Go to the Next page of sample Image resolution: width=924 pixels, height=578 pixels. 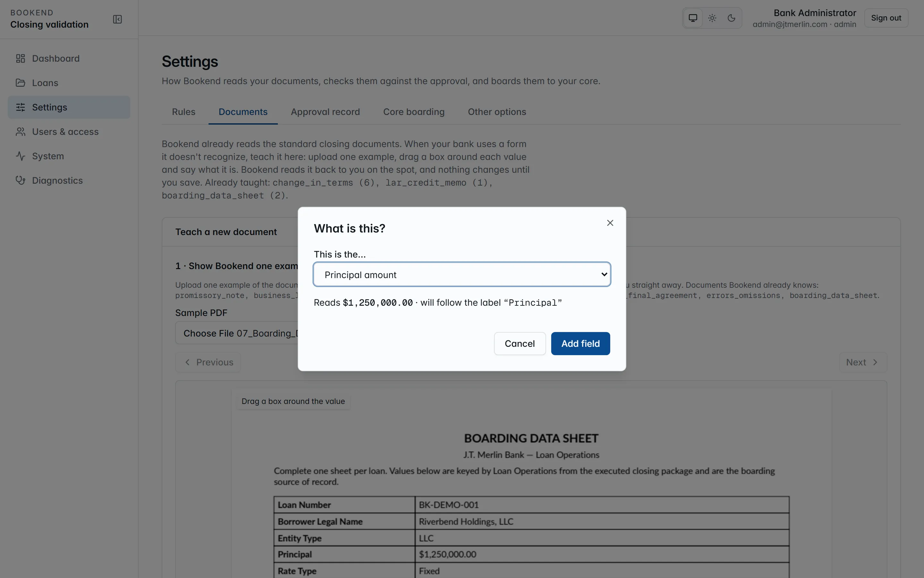862,362
